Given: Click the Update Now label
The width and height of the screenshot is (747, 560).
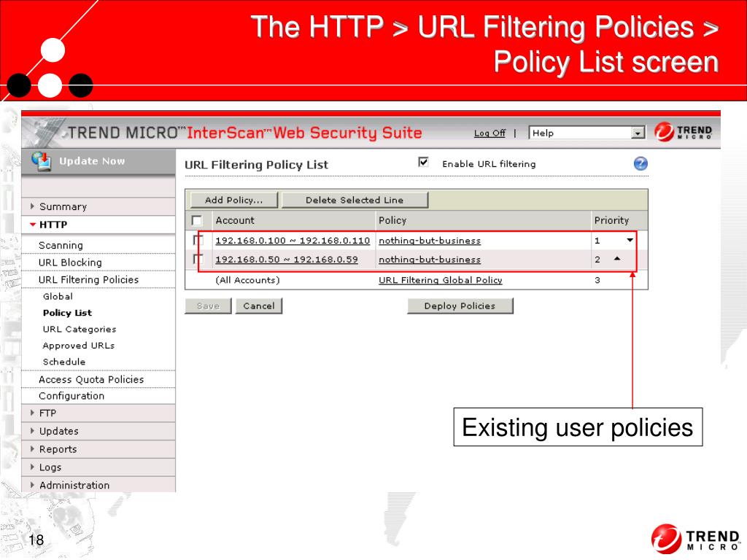Looking at the screenshot, I should point(92,161).
